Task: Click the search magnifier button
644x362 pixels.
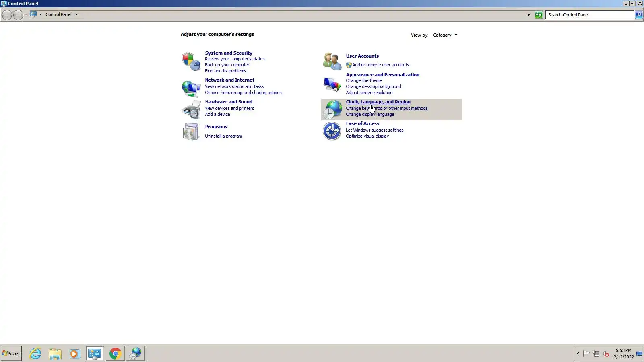Action: pos(638,15)
